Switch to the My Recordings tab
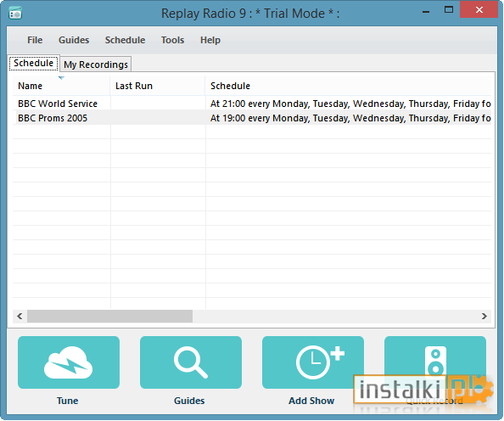 [x=96, y=65]
